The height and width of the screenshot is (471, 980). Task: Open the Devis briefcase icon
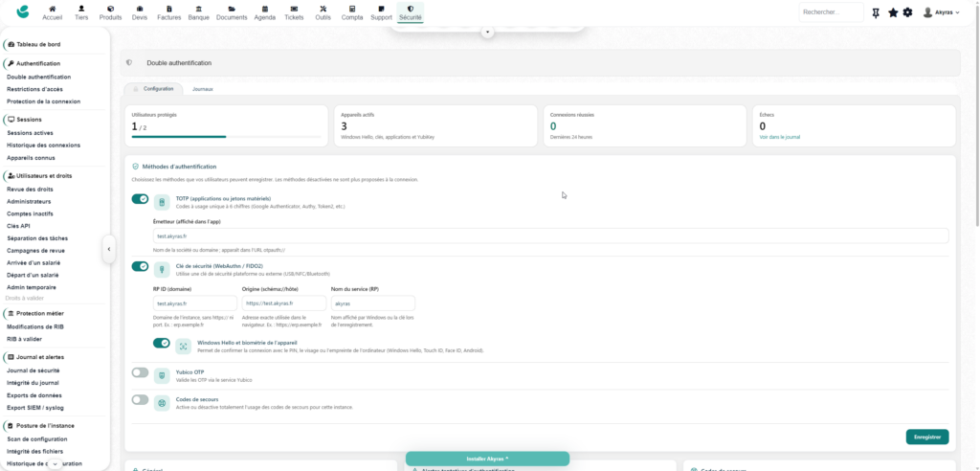coord(140,10)
